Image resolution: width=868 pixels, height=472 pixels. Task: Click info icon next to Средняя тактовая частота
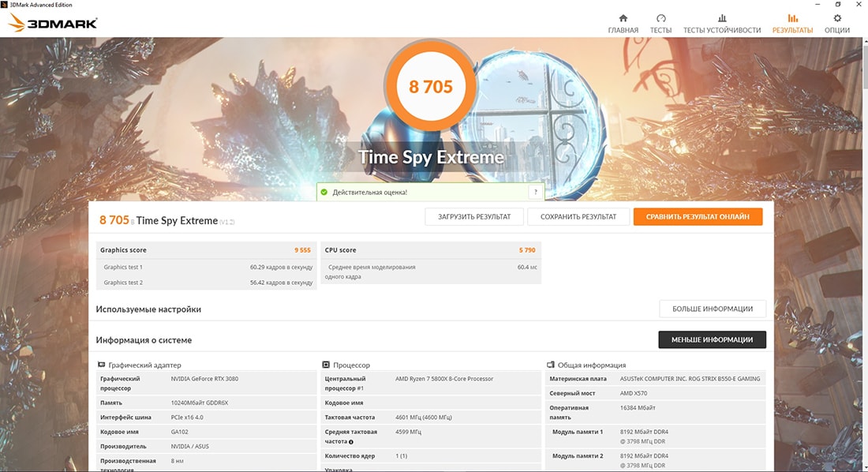[351, 442]
